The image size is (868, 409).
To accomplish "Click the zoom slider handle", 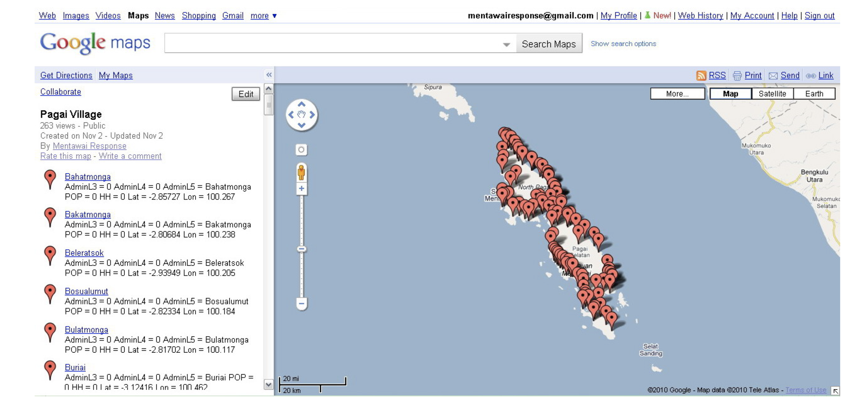I will point(301,249).
